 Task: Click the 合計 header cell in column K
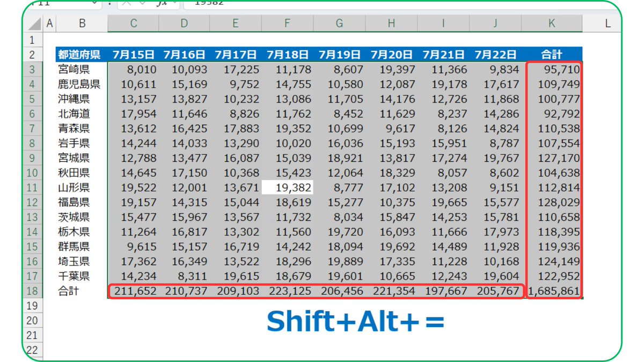click(x=552, y=55)
